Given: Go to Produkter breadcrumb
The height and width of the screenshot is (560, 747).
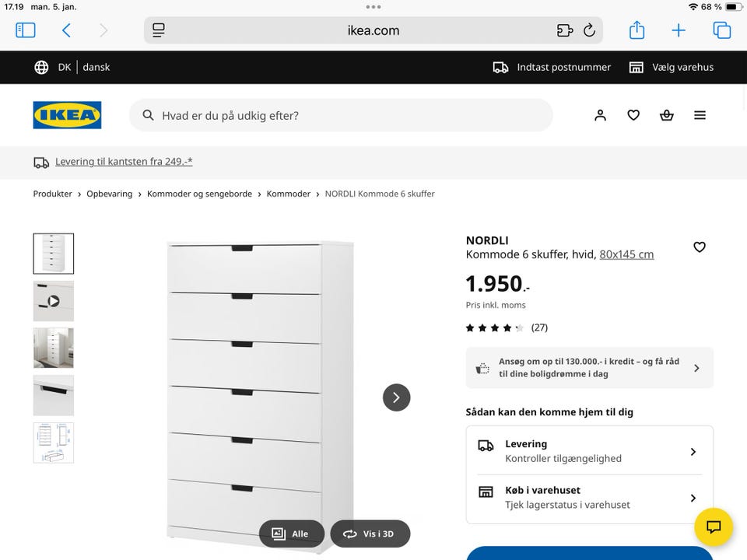Looking at the screenshot, I should (52, 194).
